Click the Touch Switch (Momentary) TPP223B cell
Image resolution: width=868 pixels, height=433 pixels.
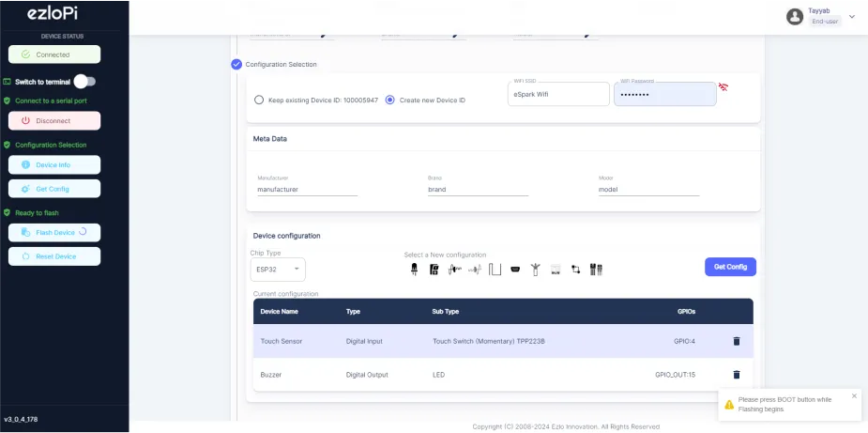coord(489,342)
